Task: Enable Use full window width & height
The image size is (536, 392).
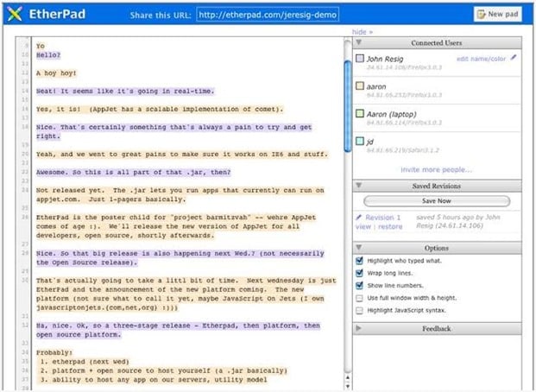Action: click(x=359, y=298)
